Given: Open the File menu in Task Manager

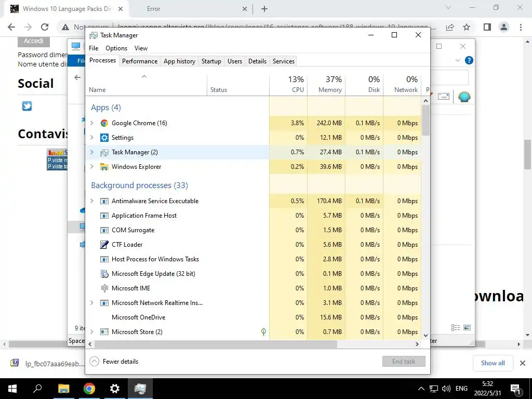Looking at the screenshot, I should 94,48.
